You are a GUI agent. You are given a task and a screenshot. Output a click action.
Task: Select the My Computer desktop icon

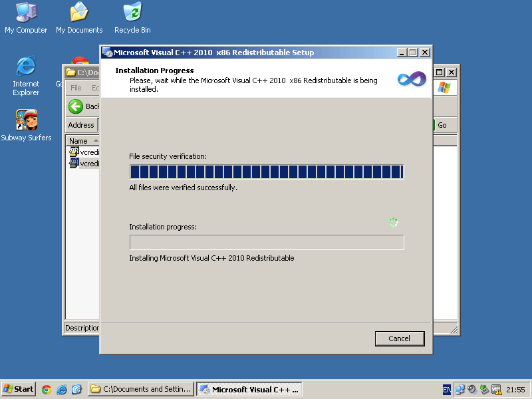click(26, 18)
